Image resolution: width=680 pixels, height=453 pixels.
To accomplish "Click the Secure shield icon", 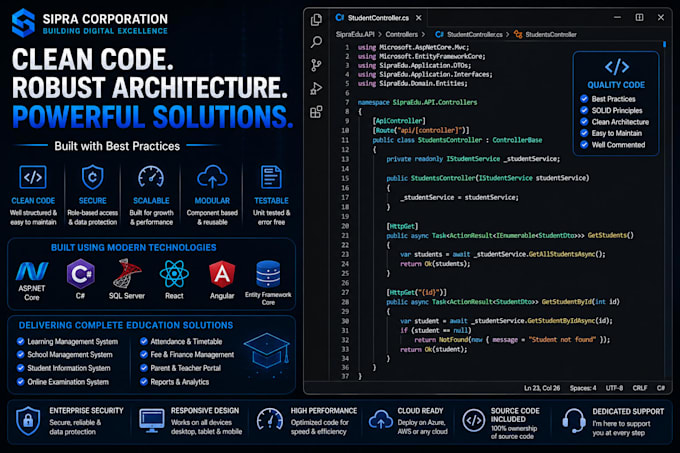I will tap(92, 177).
